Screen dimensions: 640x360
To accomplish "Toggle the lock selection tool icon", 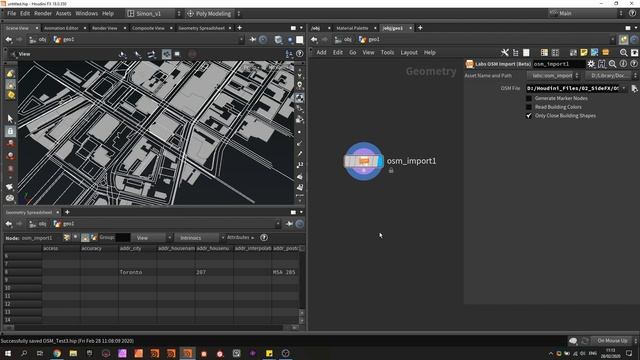I will pos(10,131).
